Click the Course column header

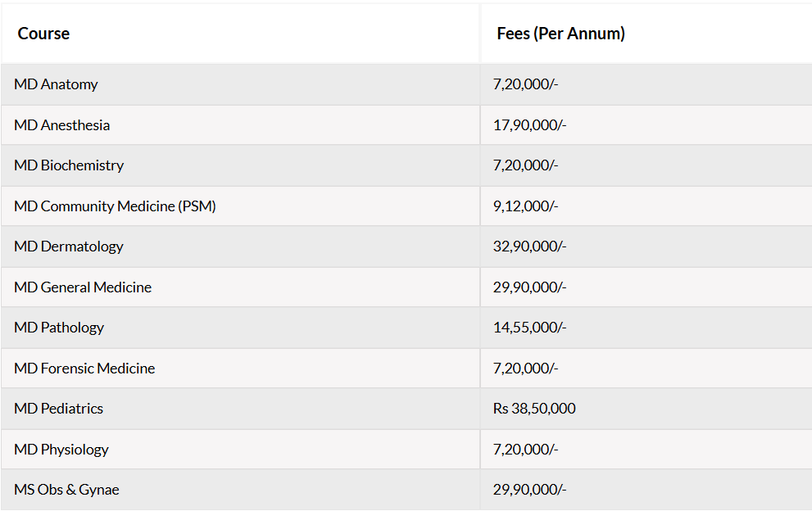tap(43, 34)
